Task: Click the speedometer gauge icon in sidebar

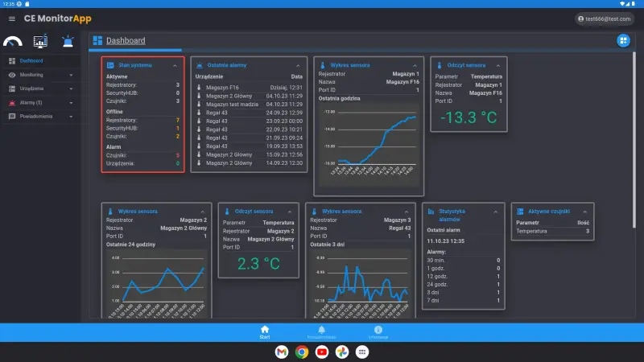Action: (13, 42)
